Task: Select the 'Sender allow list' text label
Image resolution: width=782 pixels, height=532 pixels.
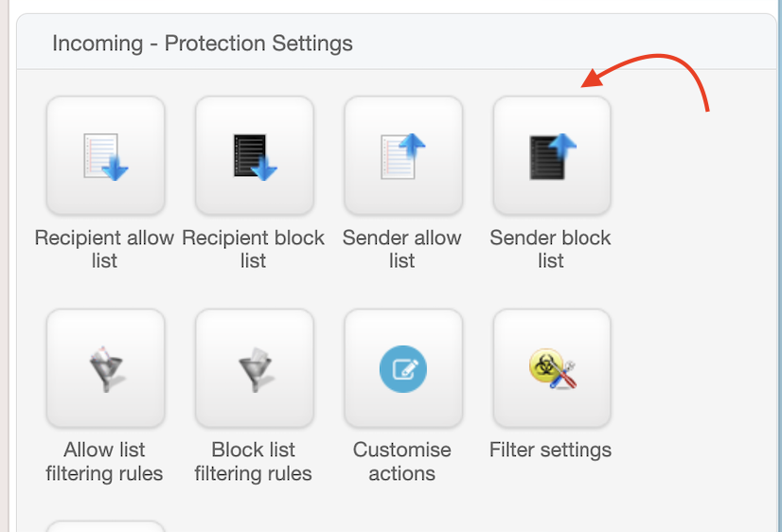Action: tap(402, 249)
